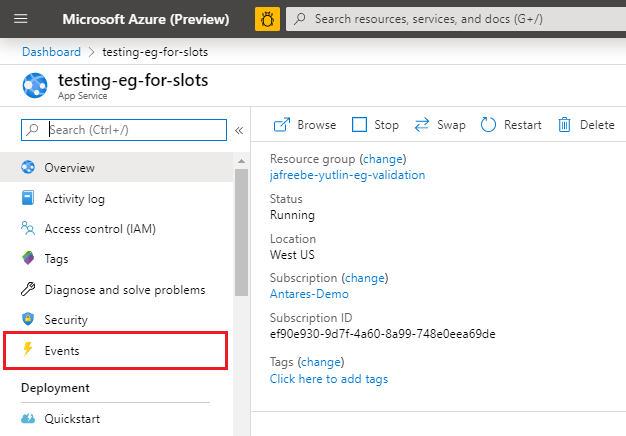Open Diagnose and solve problems

tap(124, 290)
